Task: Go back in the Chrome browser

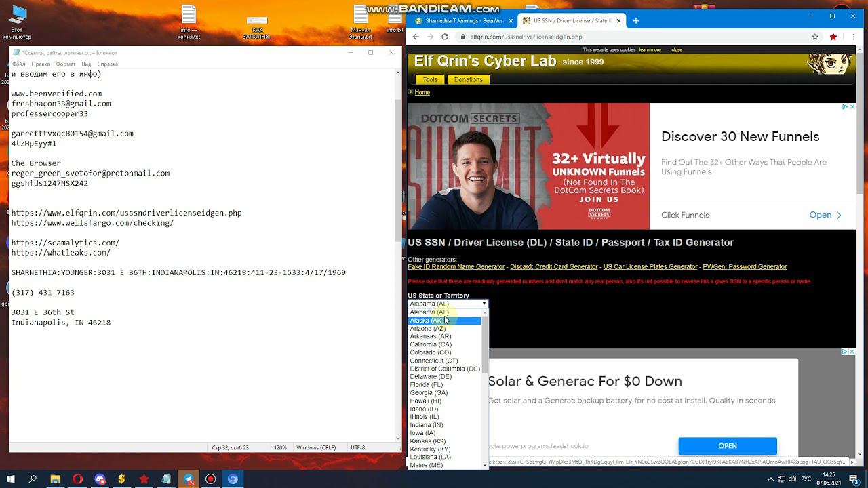Action: pos(416,37)
